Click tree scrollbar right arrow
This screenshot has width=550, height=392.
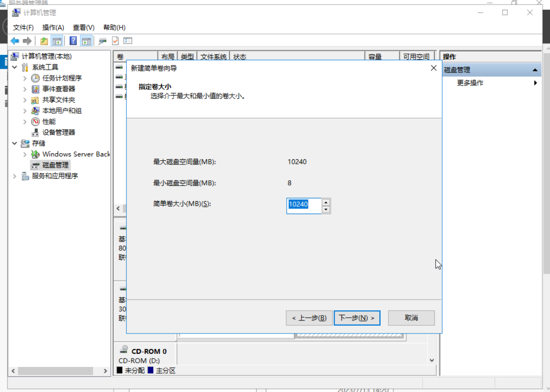(x=105, y=371)
